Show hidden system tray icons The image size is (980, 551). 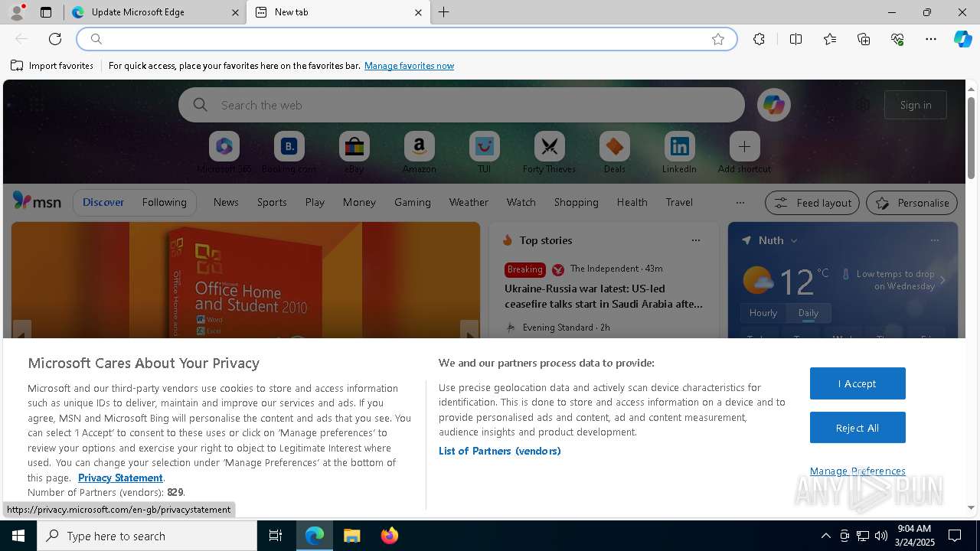click(825, 536)
